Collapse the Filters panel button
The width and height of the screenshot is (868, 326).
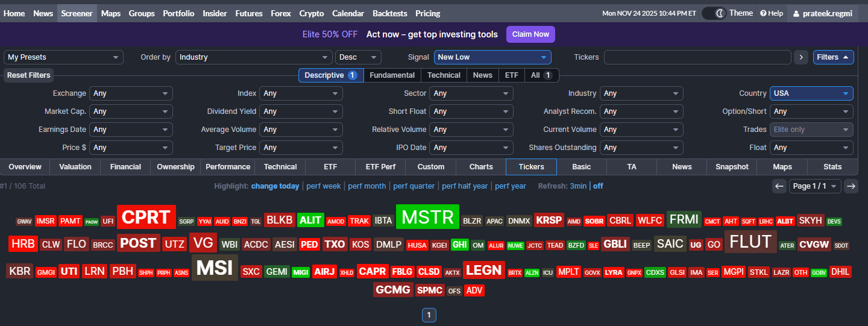[x=833, y=57]
